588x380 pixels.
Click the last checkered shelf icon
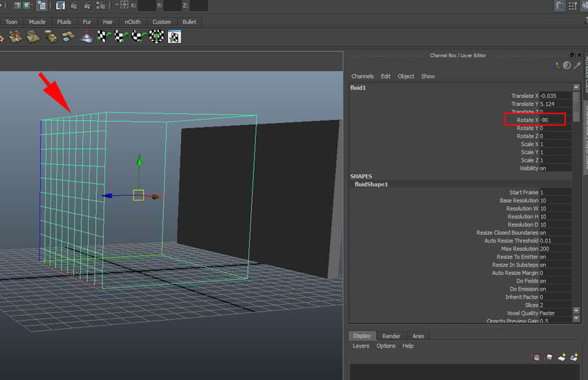[174, 37]
